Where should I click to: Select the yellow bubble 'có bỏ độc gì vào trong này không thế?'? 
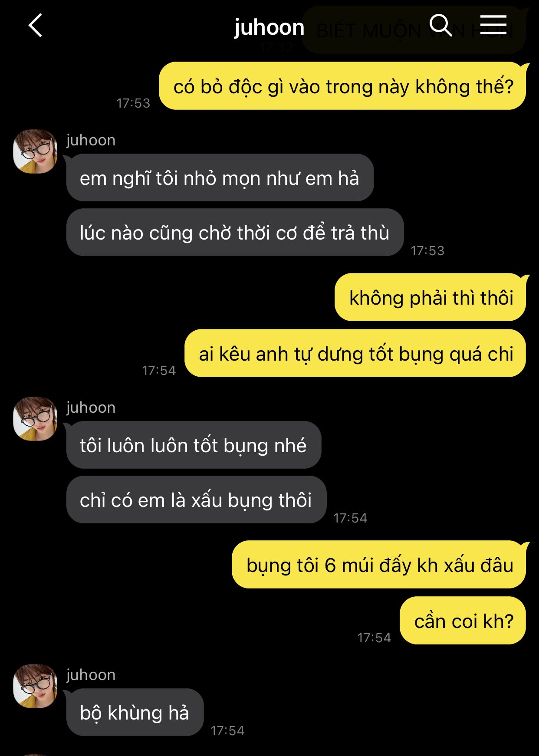click(x=342, y=86)
